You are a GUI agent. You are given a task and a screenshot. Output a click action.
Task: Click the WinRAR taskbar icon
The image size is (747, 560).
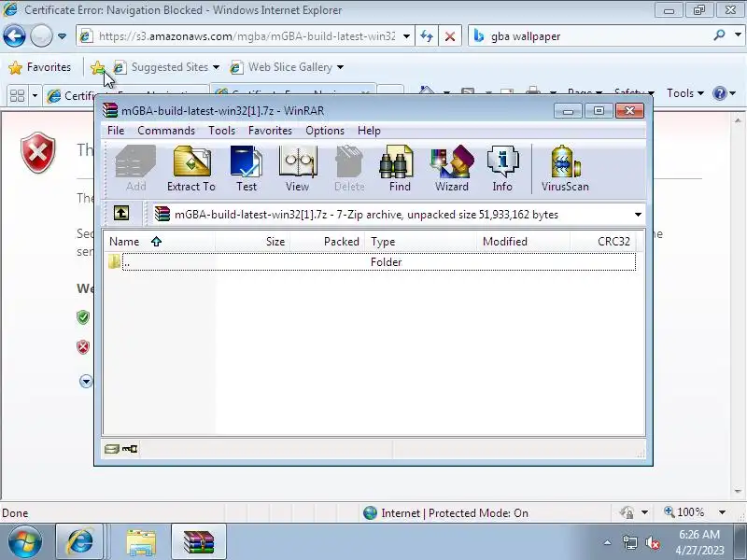coord(198,541)
